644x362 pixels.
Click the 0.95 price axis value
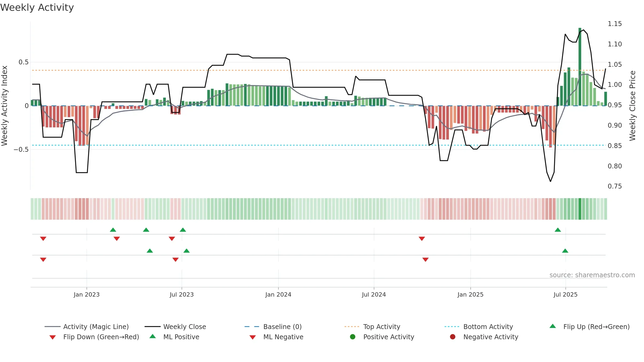[615, 105]
